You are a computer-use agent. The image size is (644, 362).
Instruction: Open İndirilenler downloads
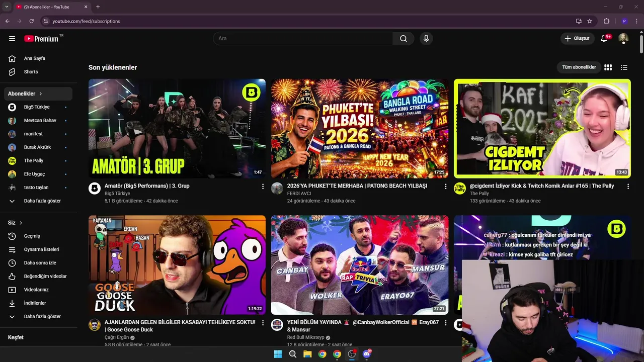[38, 303]
